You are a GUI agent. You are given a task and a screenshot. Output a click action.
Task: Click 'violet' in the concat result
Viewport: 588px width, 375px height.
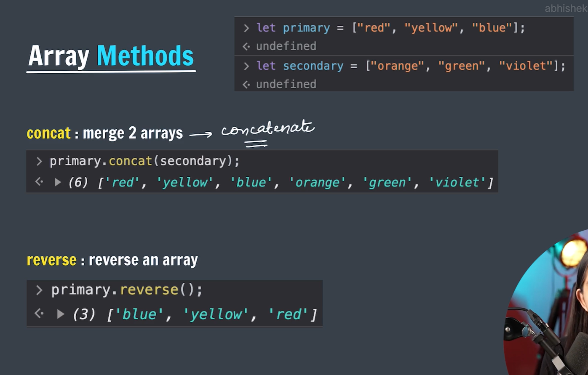pos(457,182)
